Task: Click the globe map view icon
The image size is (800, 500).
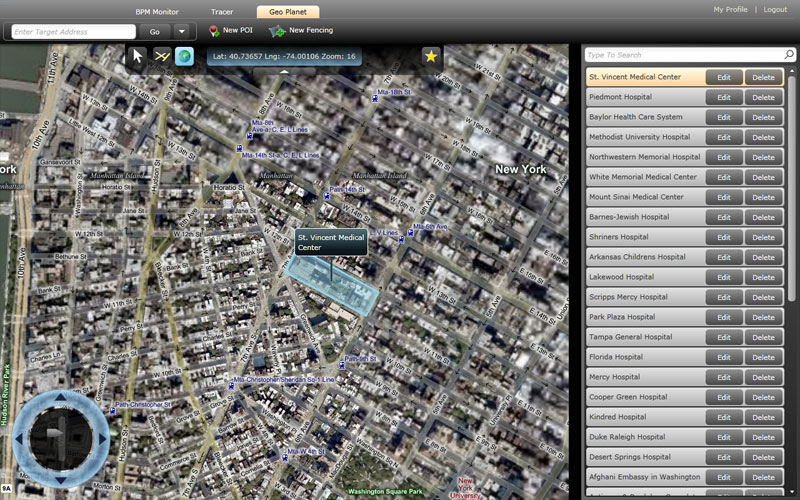Action: [184, 57]
